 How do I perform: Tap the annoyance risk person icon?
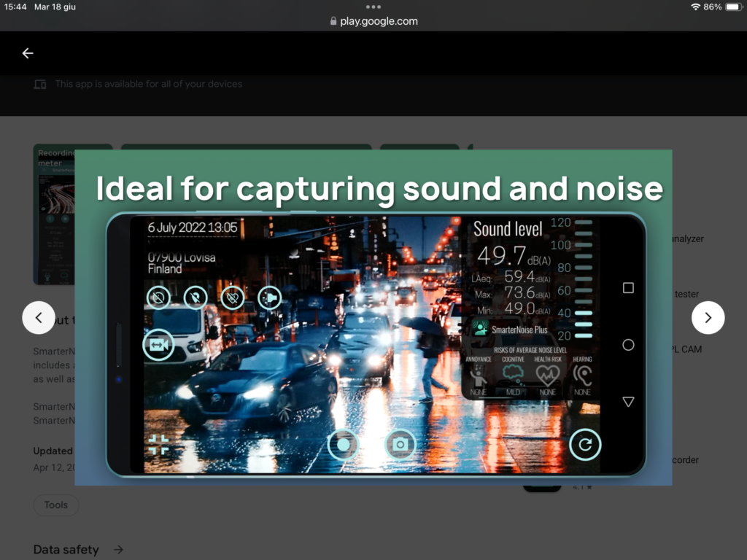coord(479,376)
